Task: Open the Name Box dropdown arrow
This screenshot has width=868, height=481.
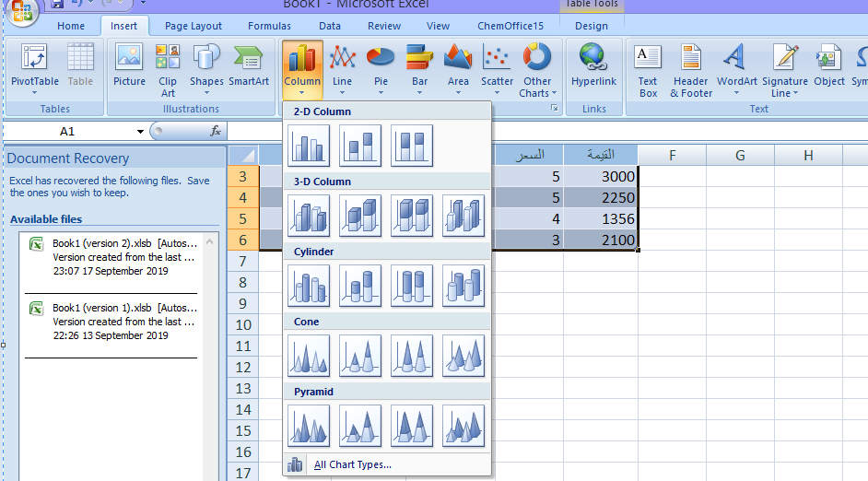Action: (x=140, y=131)
